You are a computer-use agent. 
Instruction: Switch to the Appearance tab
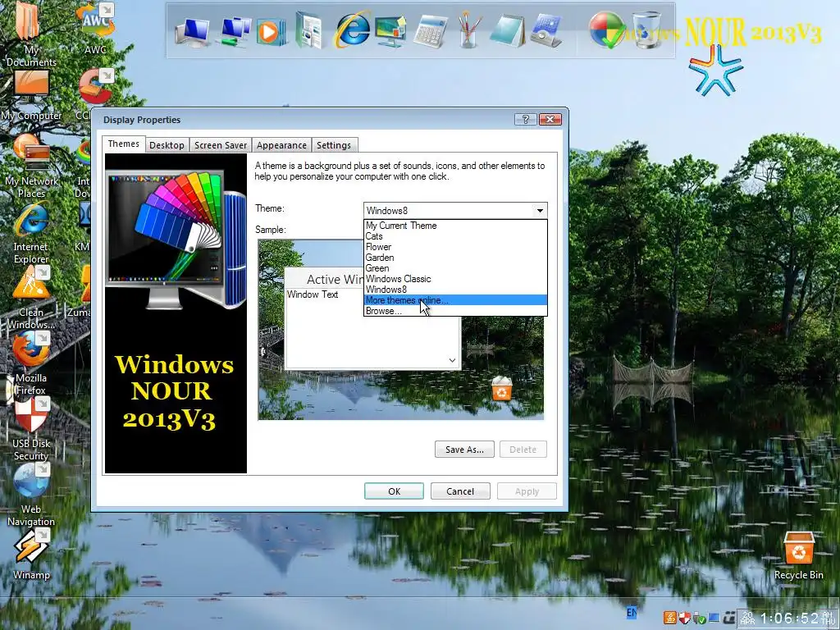pos(281,145)
